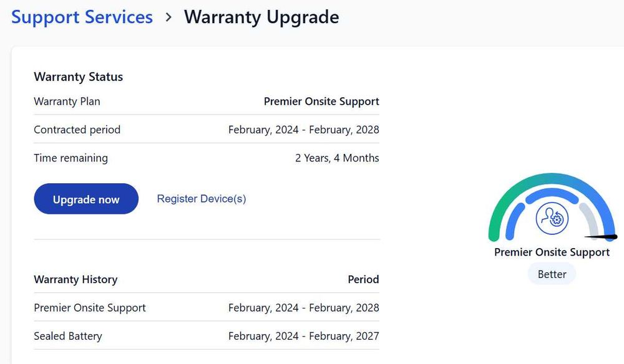Click the Upgrade now button
The width and height of the screenshot is (624, 364).
point(86,199)
